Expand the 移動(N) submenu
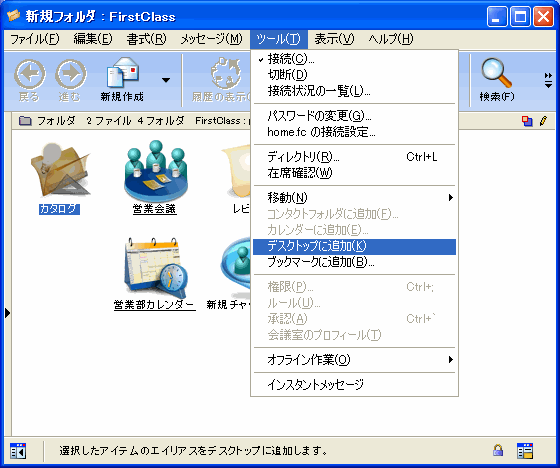 354,197
